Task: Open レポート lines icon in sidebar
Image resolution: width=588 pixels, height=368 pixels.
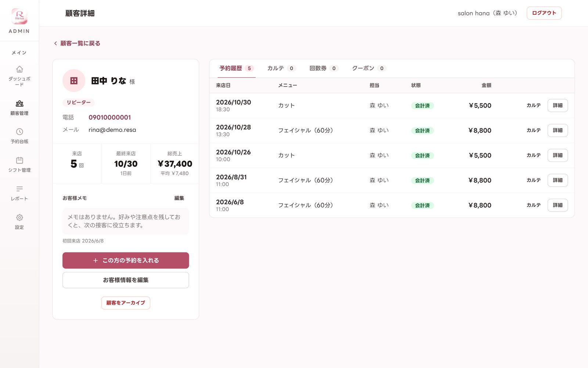Action: pyautogui.click(x=19, y=189)
